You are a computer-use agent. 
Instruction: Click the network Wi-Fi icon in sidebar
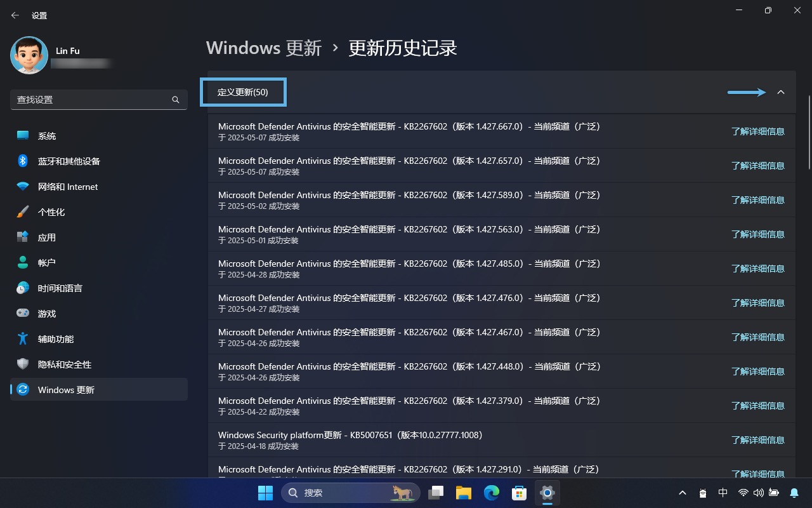pos(23,187)
